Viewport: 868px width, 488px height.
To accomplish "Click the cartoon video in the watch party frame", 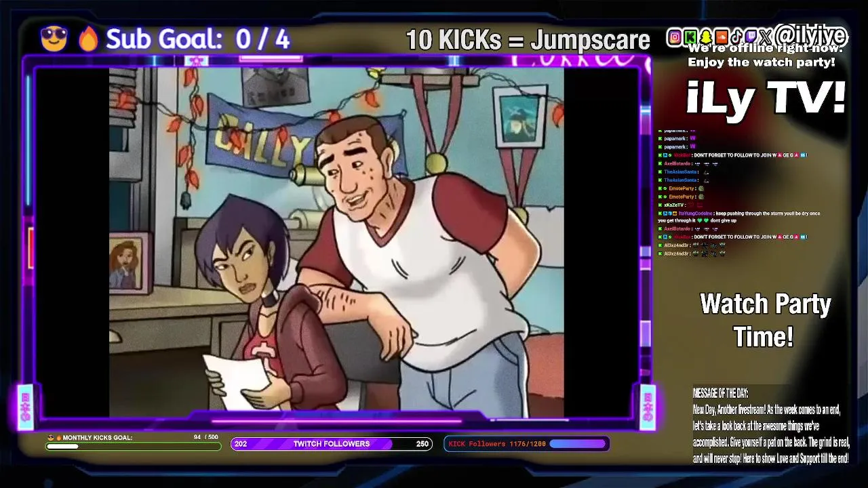I will tap(336, 242).
